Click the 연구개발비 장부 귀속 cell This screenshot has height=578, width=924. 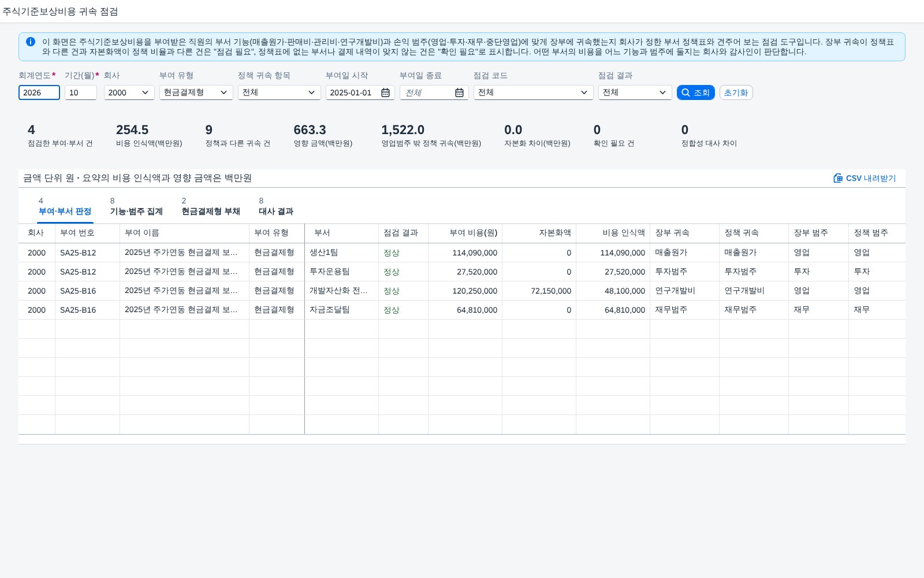point(684,291)
